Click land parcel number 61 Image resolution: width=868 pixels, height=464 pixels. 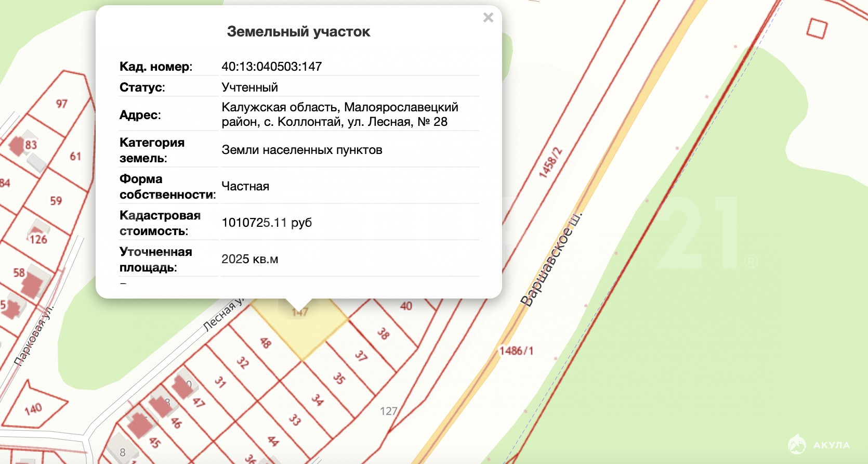click(x=75, y=156)
